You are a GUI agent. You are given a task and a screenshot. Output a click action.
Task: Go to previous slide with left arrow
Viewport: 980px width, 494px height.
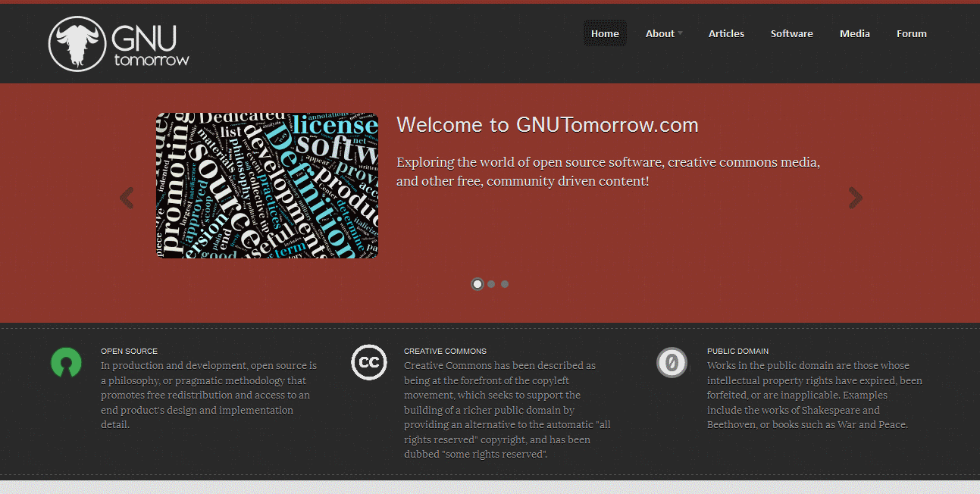[127, 198]
